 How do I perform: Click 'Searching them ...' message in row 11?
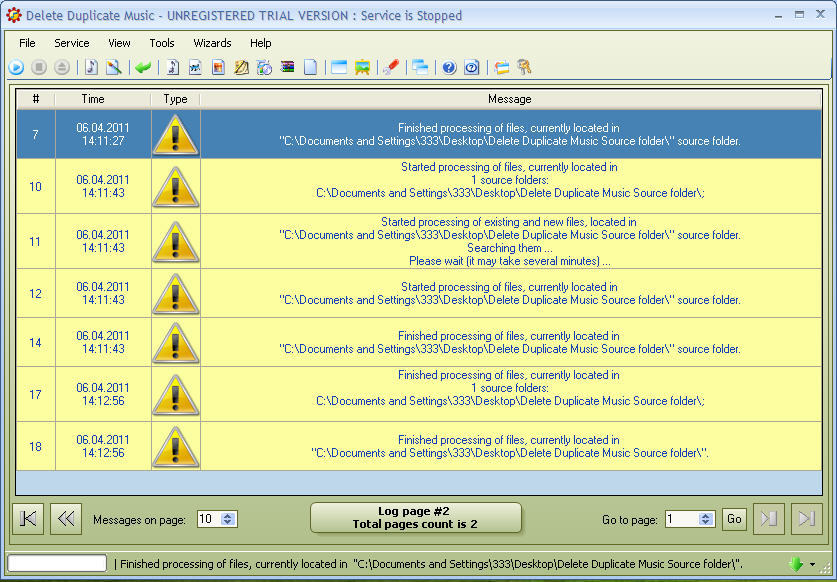coord(510,248)
